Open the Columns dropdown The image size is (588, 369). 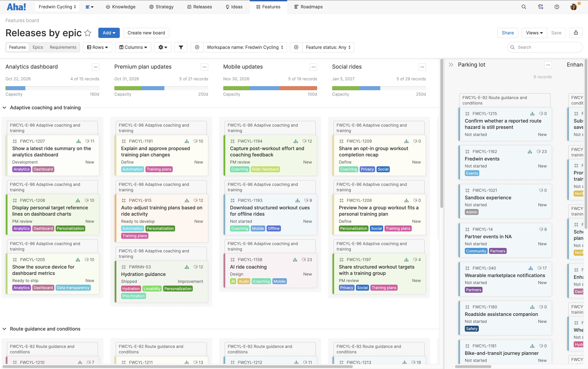(133, 47)
